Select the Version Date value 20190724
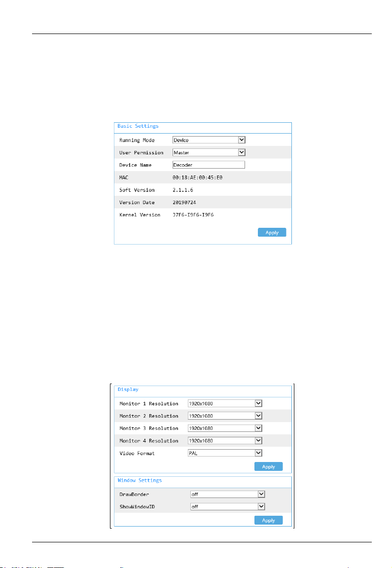The image size is (392, 568). 184,203
